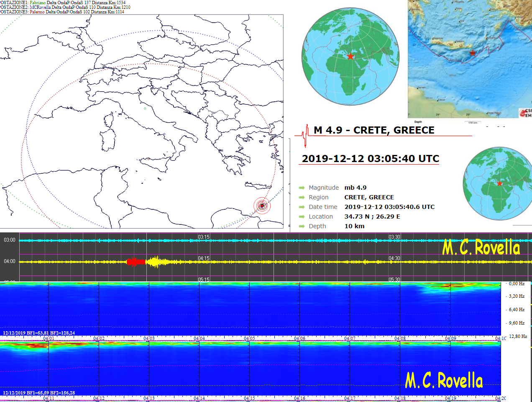Screen dimensions: 532x402
Task: Click the 04:06 tick on the upper spectrogram
Action: (299, 338)
